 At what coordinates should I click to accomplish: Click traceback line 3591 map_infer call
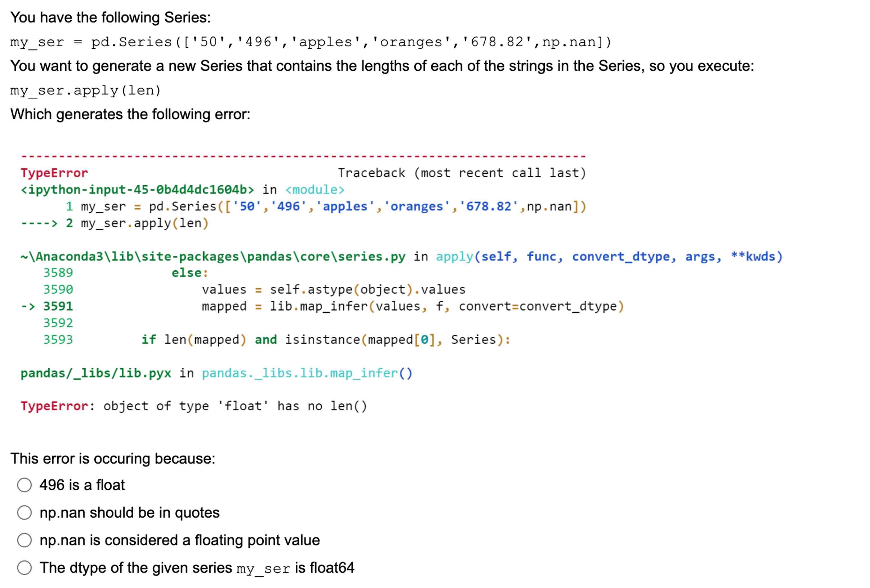point(413,306)
